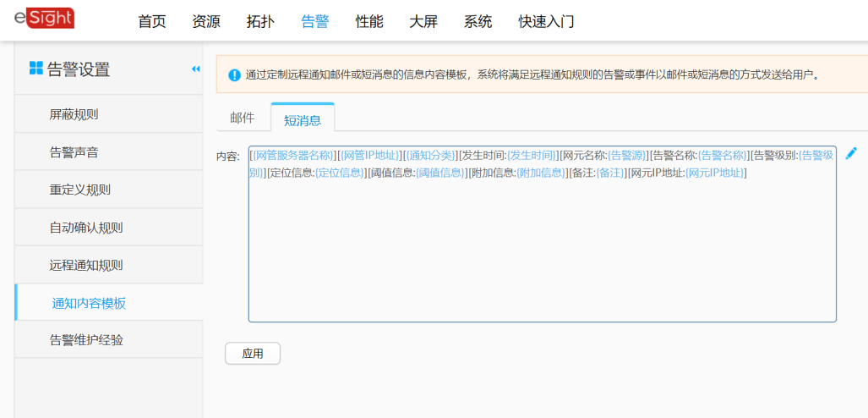
Task: Switch to the 邮件 tab
Action: click(x=243, y=118)
